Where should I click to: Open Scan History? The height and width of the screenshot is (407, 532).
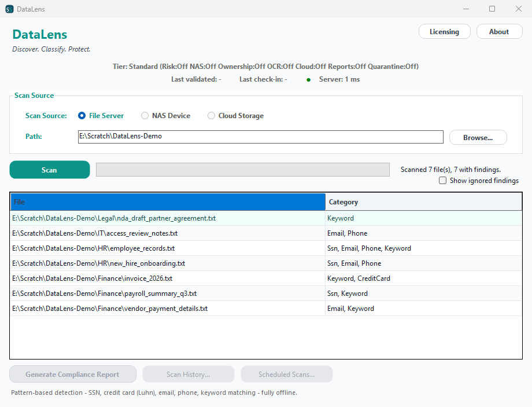click(189, 375)
